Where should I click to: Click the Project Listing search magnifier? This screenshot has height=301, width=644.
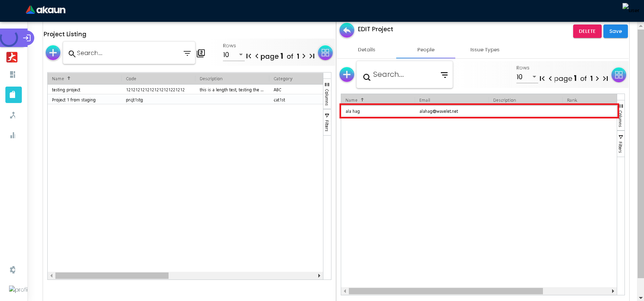pyautogui.click(x=72, y=53)
